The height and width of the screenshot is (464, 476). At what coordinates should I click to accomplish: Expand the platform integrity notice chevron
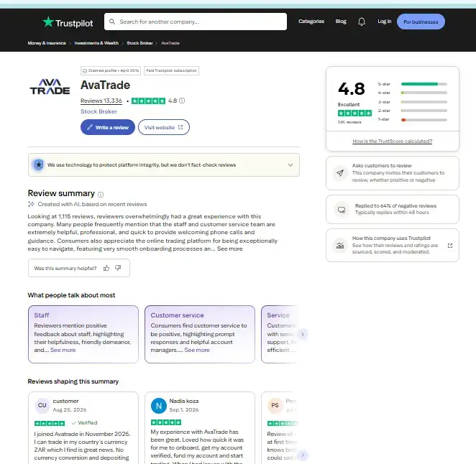pyautogui.click(x=290, y=165)
